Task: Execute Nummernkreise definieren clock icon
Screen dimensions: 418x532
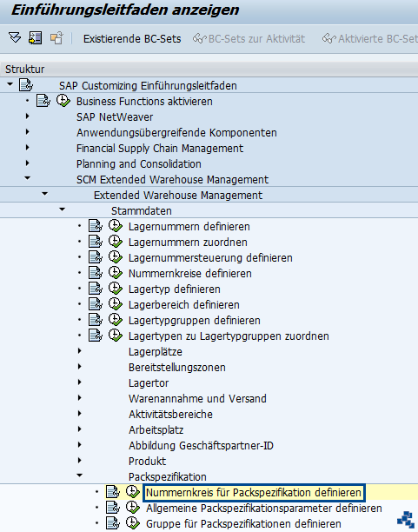Action: tap(116, 272)
